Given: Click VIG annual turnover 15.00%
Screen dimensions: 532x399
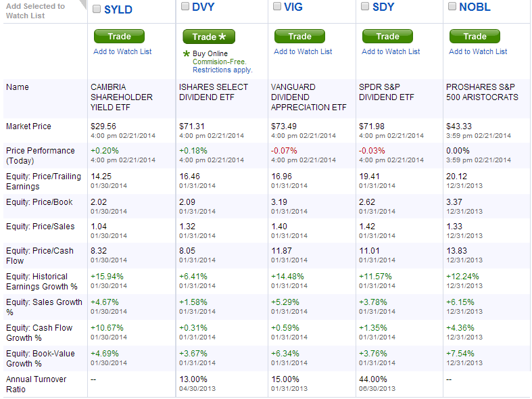Looking at the screenshot, I should [285, 379].
